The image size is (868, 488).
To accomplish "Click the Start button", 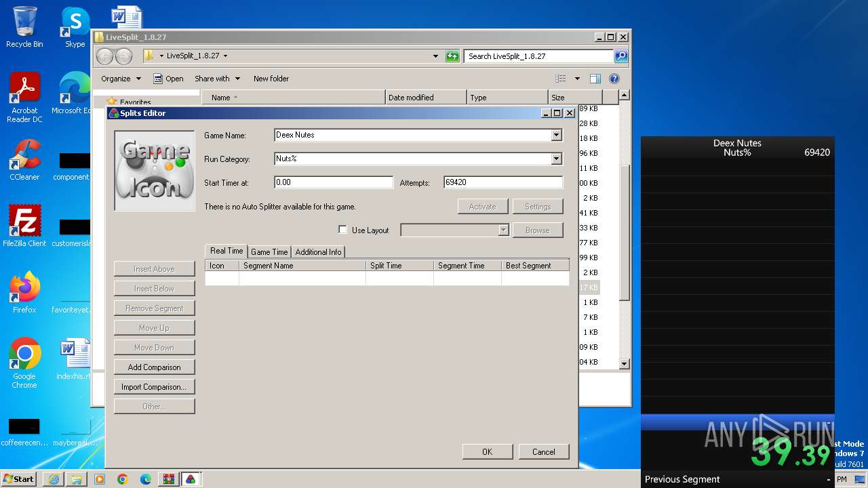I will [x=19, y=479].
